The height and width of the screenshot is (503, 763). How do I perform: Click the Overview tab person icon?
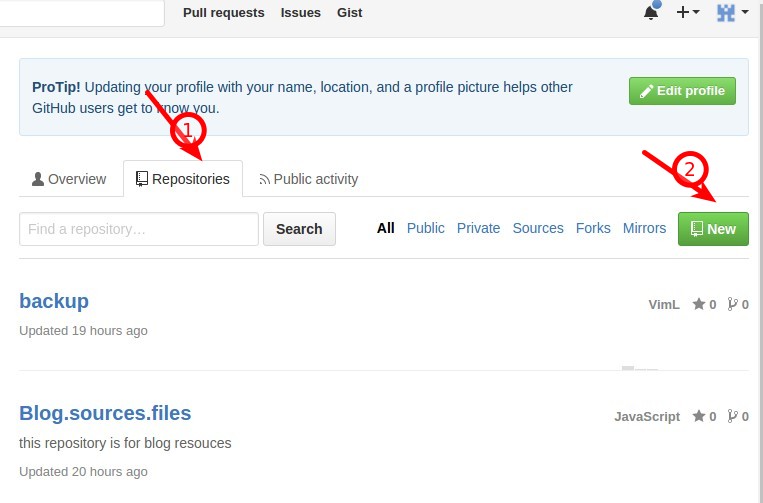tap(37, 179)
